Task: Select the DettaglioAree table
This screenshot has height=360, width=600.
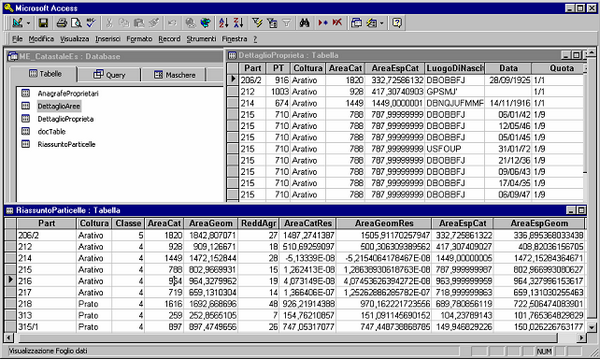Action: 59,106
